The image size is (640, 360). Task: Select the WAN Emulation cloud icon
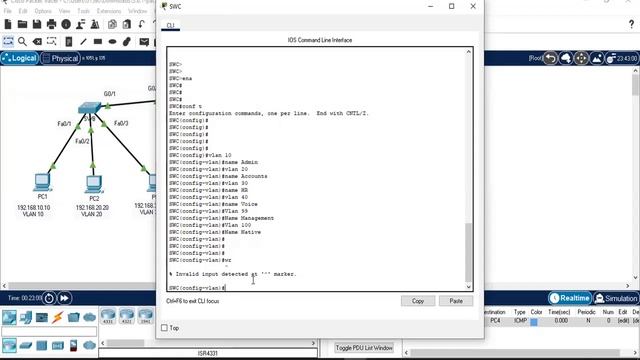(89, 346)
